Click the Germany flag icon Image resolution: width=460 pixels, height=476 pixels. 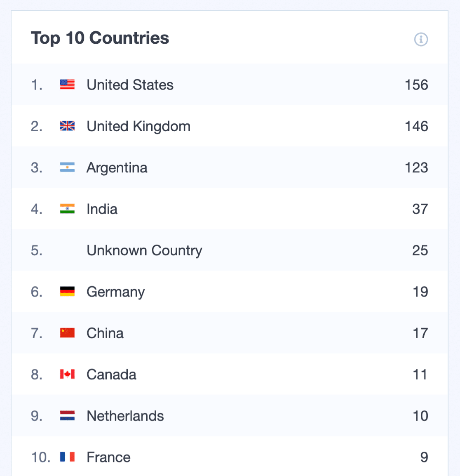point(67,292)
